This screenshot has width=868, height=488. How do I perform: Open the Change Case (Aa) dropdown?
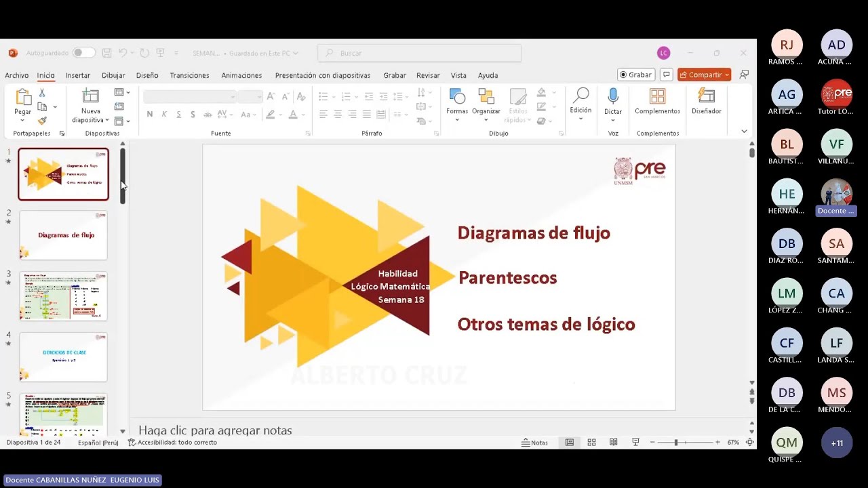click(x=248, y=115)
